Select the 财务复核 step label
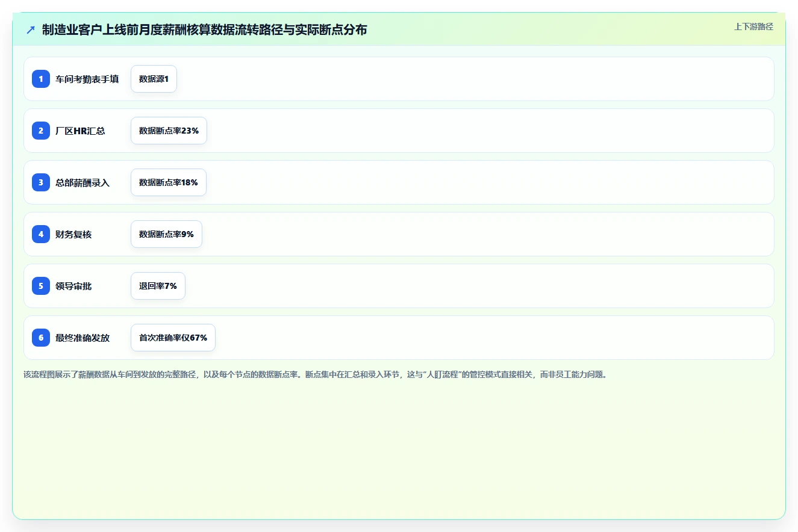 [73, 234]
